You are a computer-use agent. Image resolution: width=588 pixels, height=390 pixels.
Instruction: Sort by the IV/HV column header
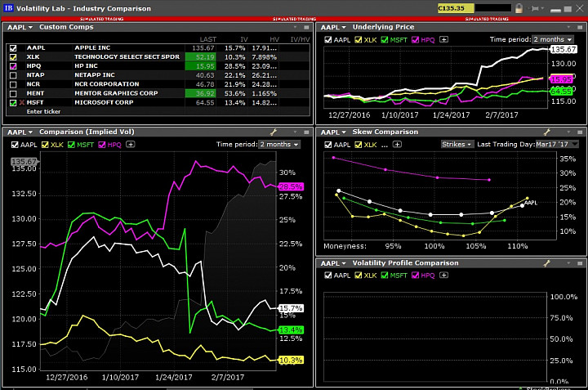click(x=300, y=39)
